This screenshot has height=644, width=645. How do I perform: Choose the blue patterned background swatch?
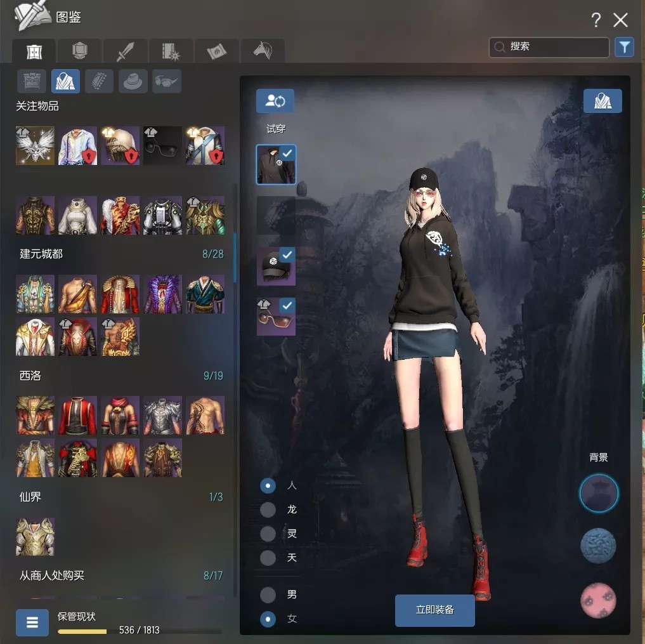pyautogui.click(x=599, y=546)
